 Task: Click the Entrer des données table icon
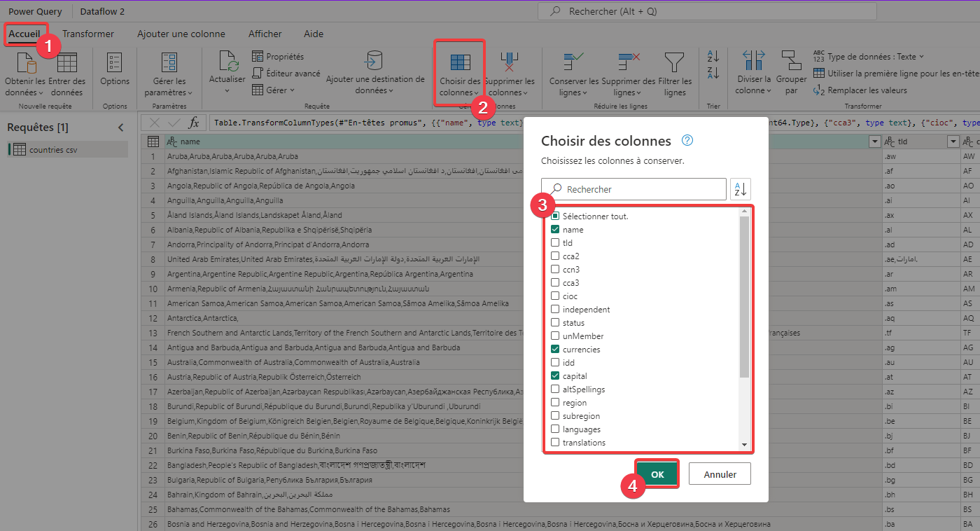(x=67, y=63)
